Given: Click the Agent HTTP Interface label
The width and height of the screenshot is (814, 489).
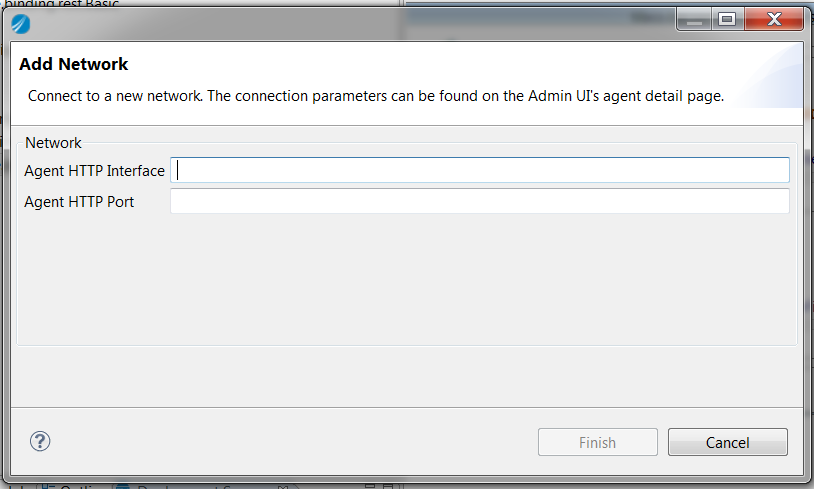Looking at the screenshot, I should click(94, 171).
